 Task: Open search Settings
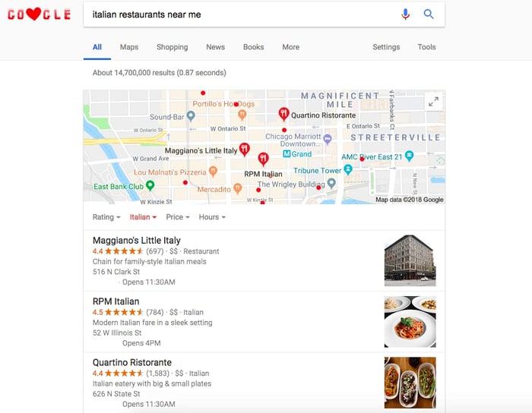point(386,47)
